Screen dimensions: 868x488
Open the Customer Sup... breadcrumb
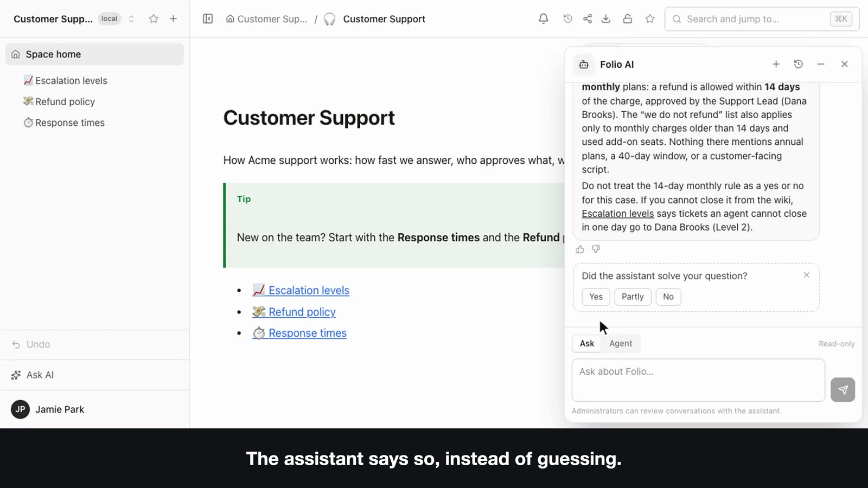[266, 19]
